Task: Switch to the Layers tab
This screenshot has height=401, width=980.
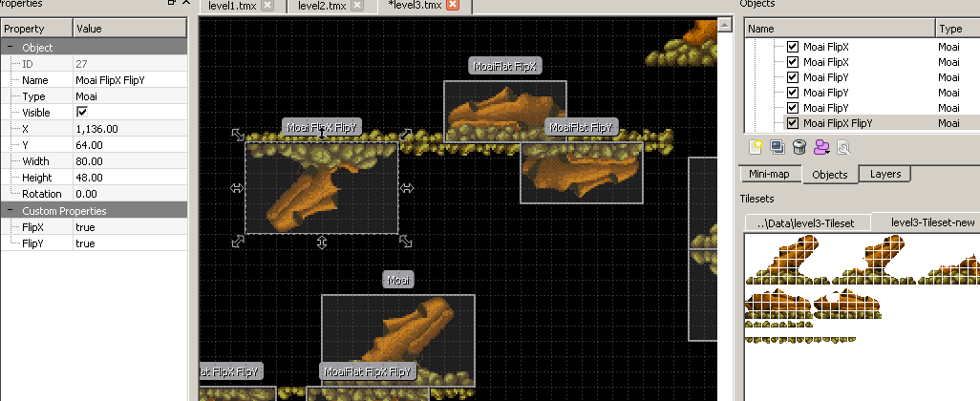Action: tap(884, 174)
